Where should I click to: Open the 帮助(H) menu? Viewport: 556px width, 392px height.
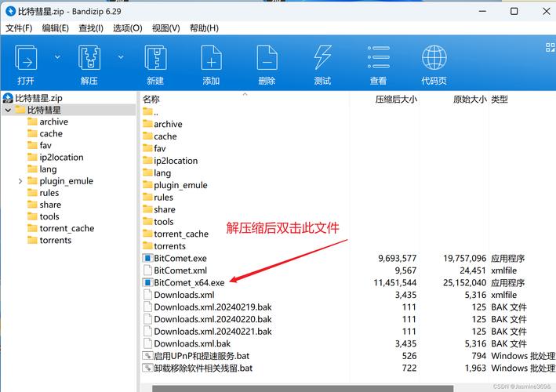(x=204, y=28)
